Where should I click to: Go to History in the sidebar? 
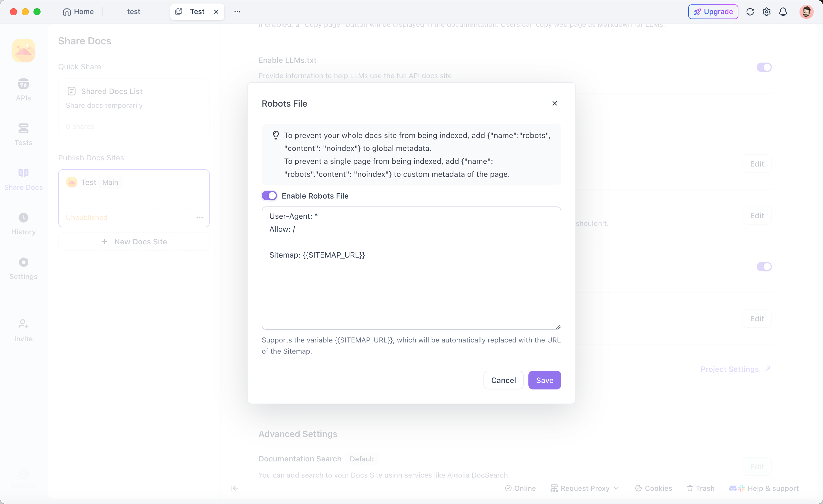tap(23, 224)
